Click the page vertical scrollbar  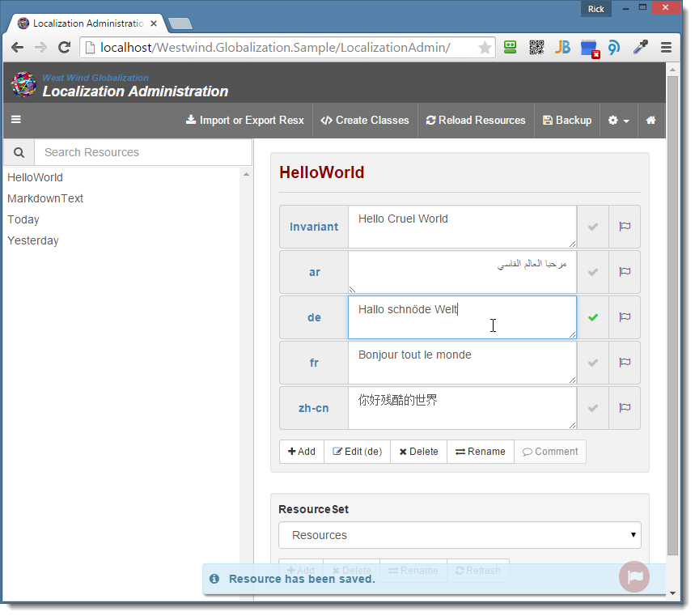[x=672, y=315]
